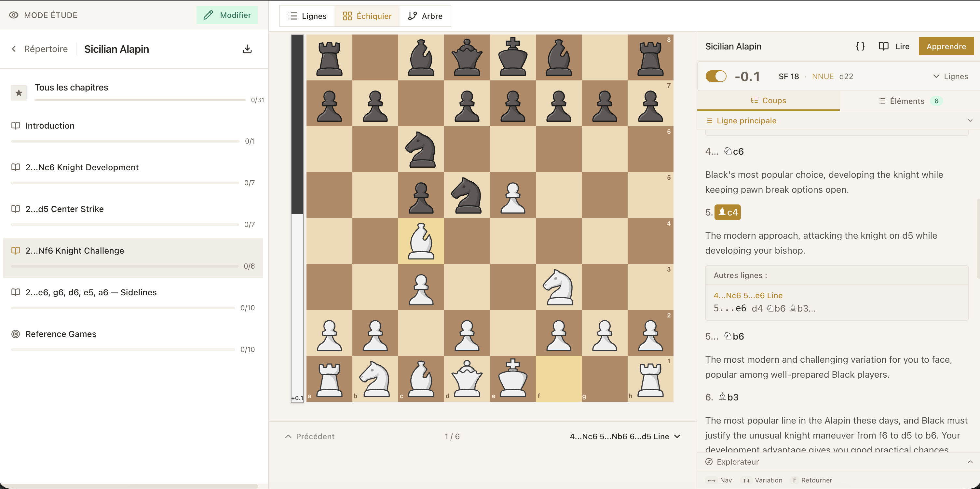Click the highlighted f1 square

click(558, 379)
